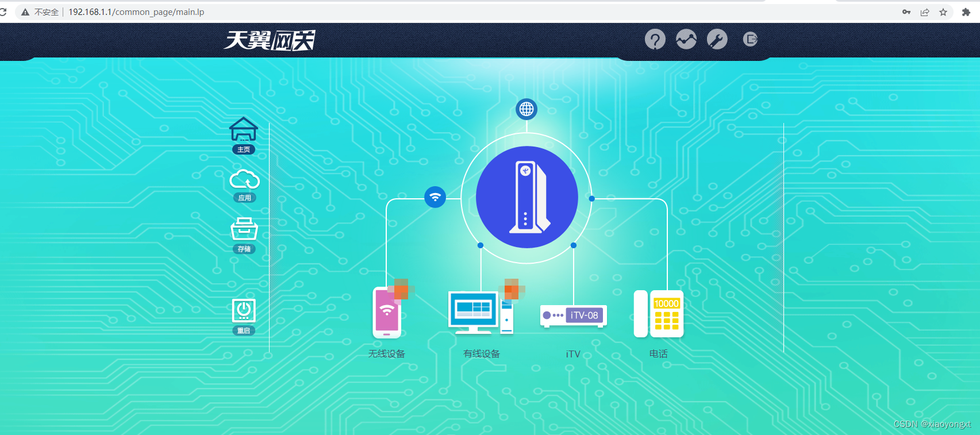Click the 天翼网关 logo

270,40
